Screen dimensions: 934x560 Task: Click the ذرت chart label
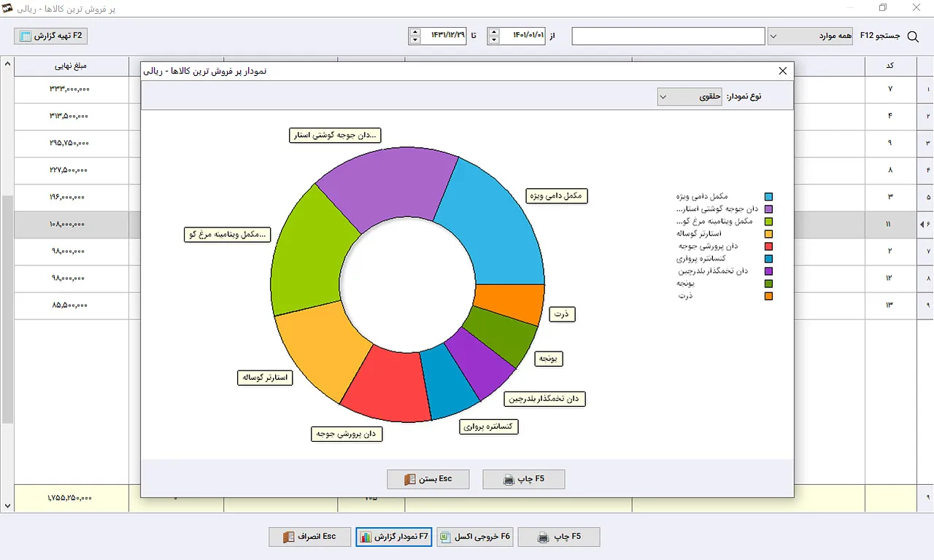pyautogui.click(x=562, y=314)
